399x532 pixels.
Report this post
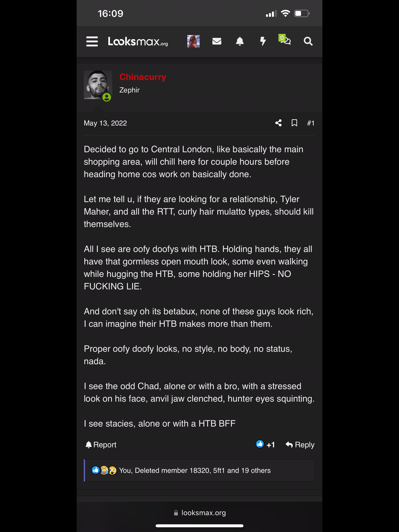tap(101, 445)
